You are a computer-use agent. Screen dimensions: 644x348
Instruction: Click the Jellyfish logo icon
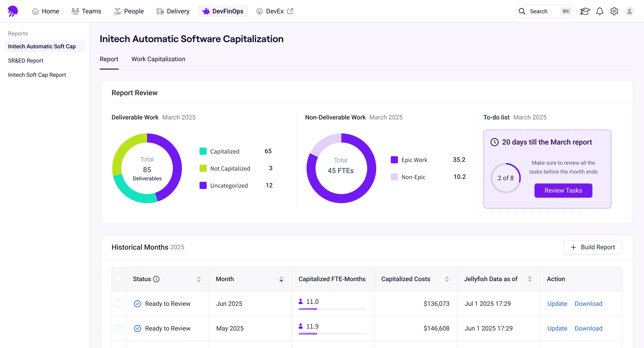point(13,11)
